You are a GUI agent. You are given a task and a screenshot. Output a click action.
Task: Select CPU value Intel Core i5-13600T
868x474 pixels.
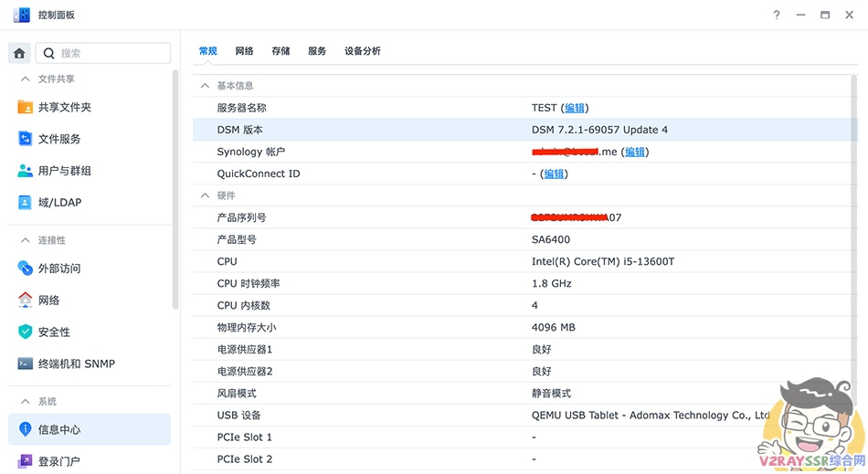(603, 261)
